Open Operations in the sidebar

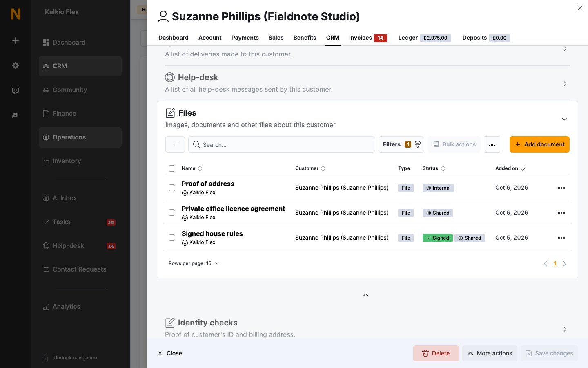[x=80, y=137]
